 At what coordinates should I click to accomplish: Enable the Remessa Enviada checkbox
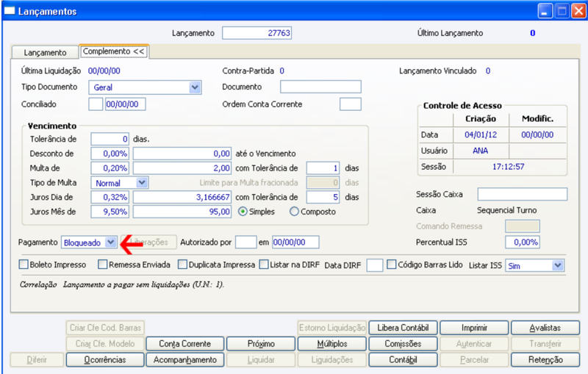(x=102, y=265)
